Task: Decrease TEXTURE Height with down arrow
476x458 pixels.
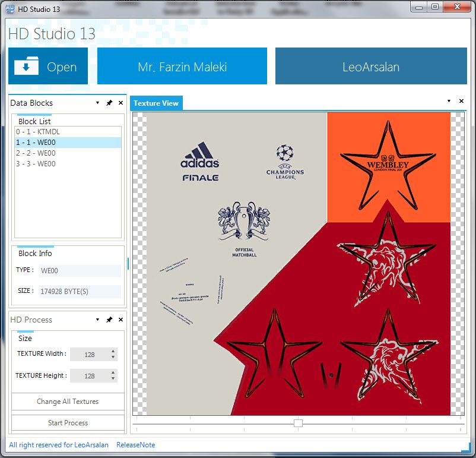Action: pos(113,379)
